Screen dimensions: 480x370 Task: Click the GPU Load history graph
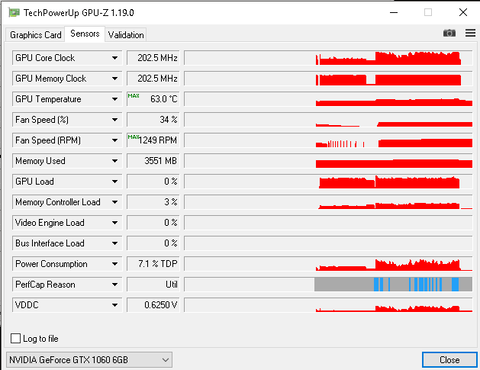tap(328, 182)
